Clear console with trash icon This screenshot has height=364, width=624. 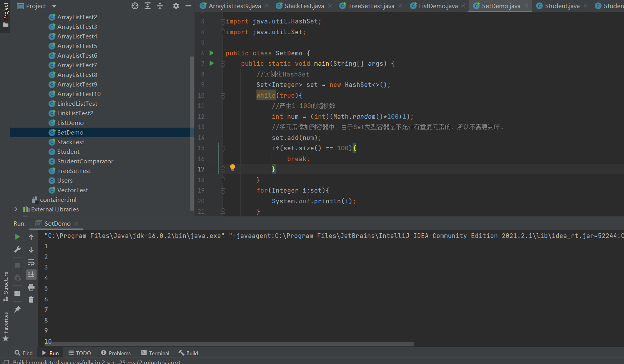(31, 299)
